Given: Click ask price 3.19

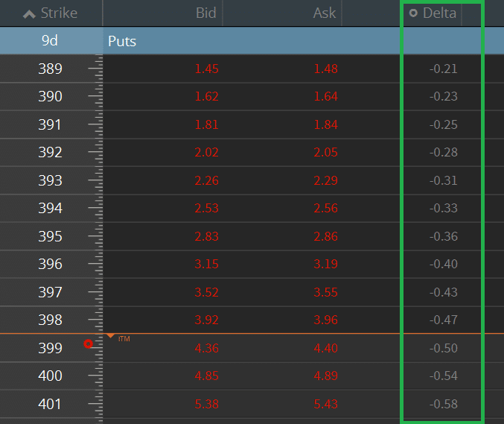Looking at the screenshot, I should pos(325,264).
